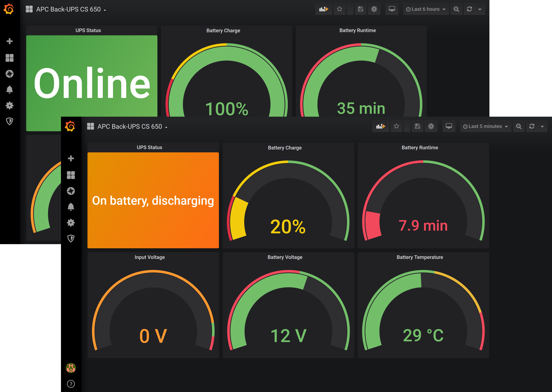Click Grafana logo in front window
Image resolution: width=552 pixels, height=392 pixels.
(70, 126)
